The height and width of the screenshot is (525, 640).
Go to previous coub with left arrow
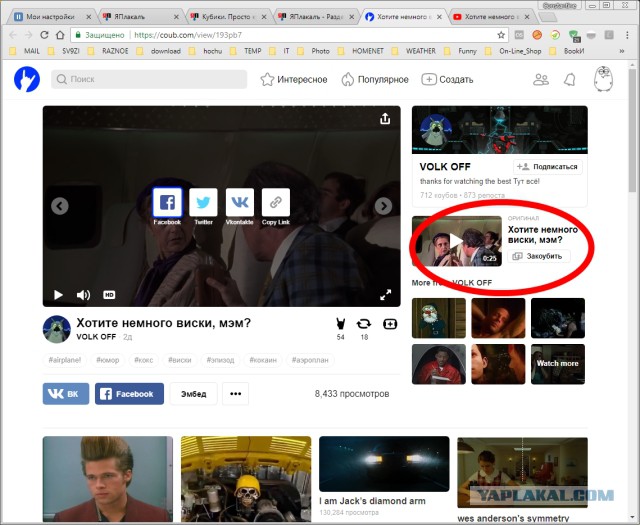(x=60, y=206)
